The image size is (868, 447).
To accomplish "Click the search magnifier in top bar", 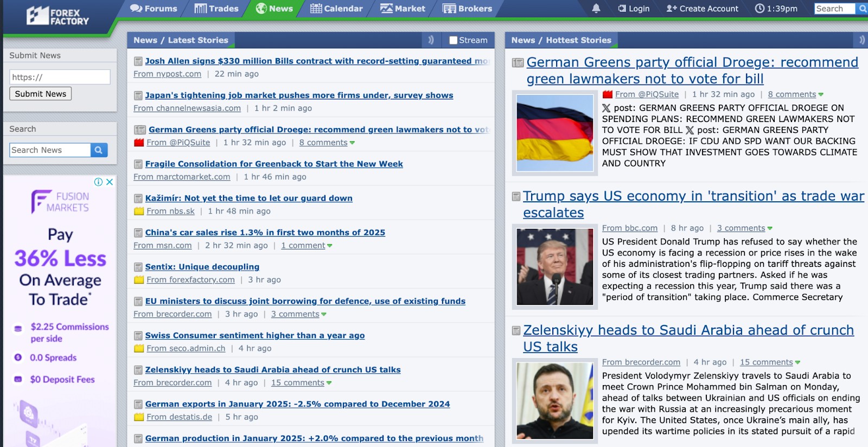I will point(863,8).
